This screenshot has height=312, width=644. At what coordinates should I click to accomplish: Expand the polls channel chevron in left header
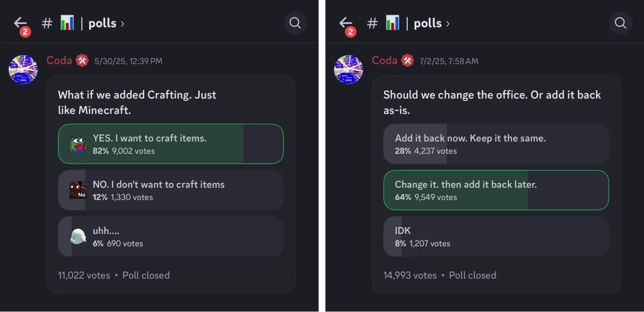(x=123, y=24)
